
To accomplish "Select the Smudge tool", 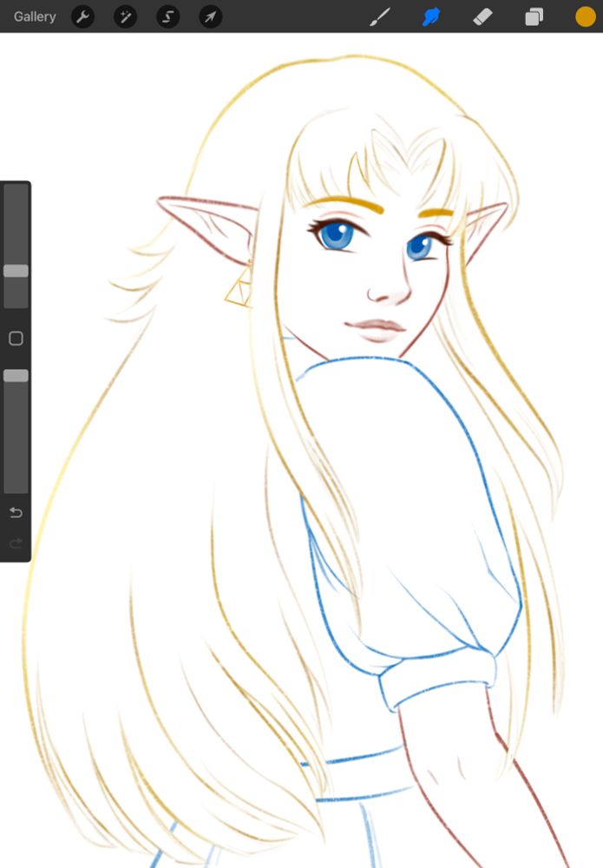I will [431, 16].
